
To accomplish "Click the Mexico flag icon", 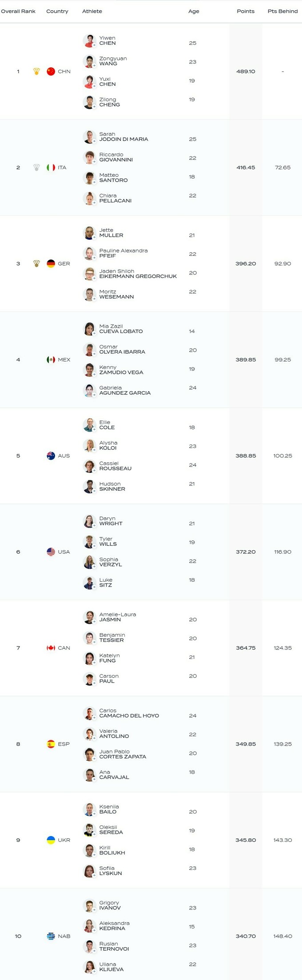I will [x=51, y=360].
